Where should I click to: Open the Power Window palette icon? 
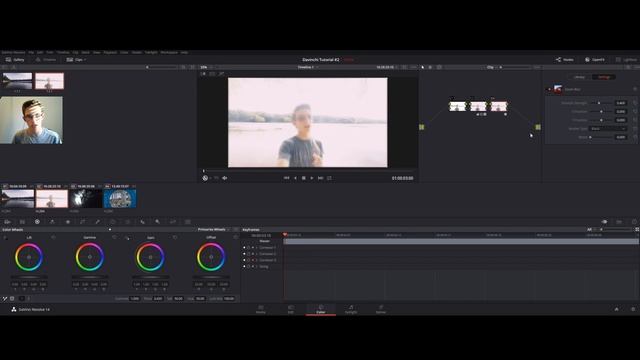point(113,222)
